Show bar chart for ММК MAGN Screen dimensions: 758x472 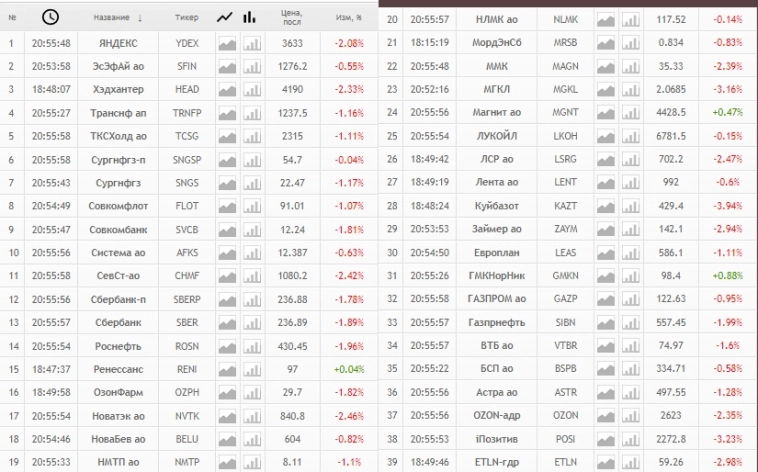point(630,66)
